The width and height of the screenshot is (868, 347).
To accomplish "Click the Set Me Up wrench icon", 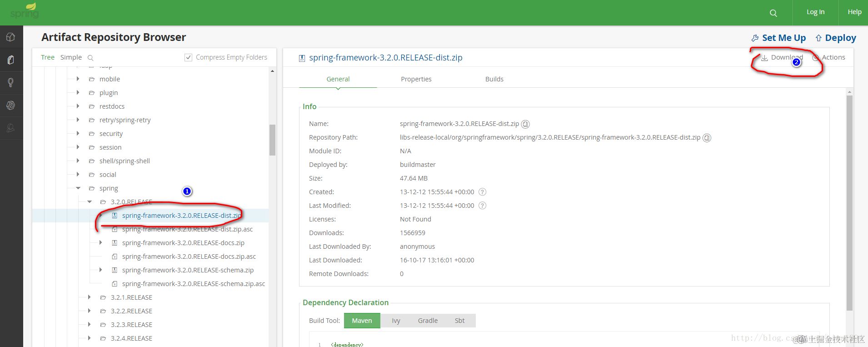I will pyautogui.click(x=755, y=38).
